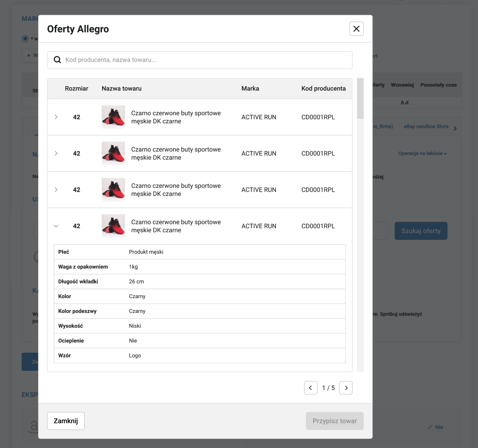This screenshot has height=448, width=478.
Task: Close the Oferty Allegro dialog with X
Action: point(356,29)
